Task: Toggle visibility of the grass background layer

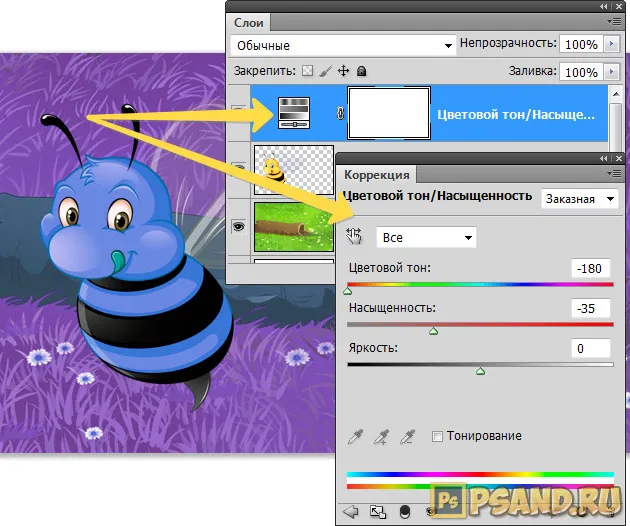Action: [x=239, y=227]
